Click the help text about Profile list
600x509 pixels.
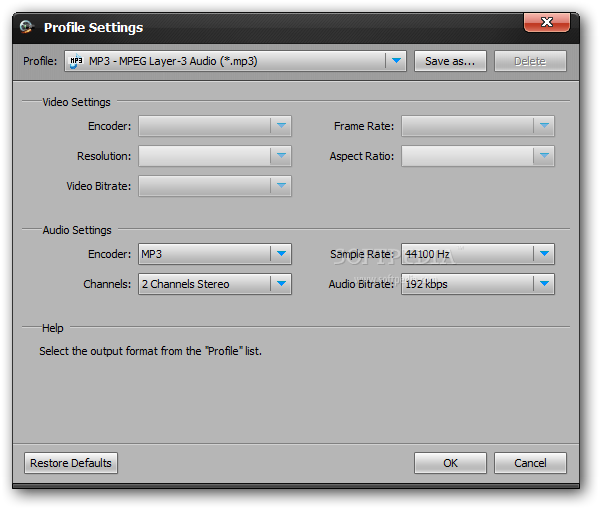pos(150,351)
